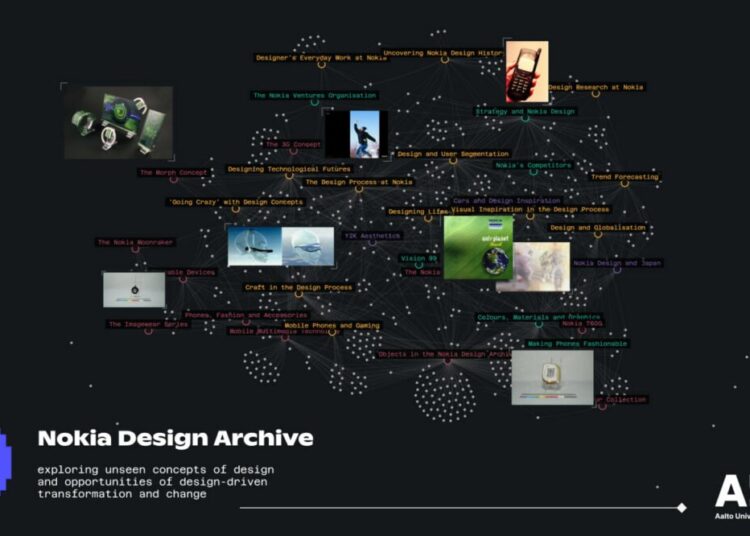Open the glass head headset renders thumbnail
This screenshot has height=536, width=750.
coord(281,246)
